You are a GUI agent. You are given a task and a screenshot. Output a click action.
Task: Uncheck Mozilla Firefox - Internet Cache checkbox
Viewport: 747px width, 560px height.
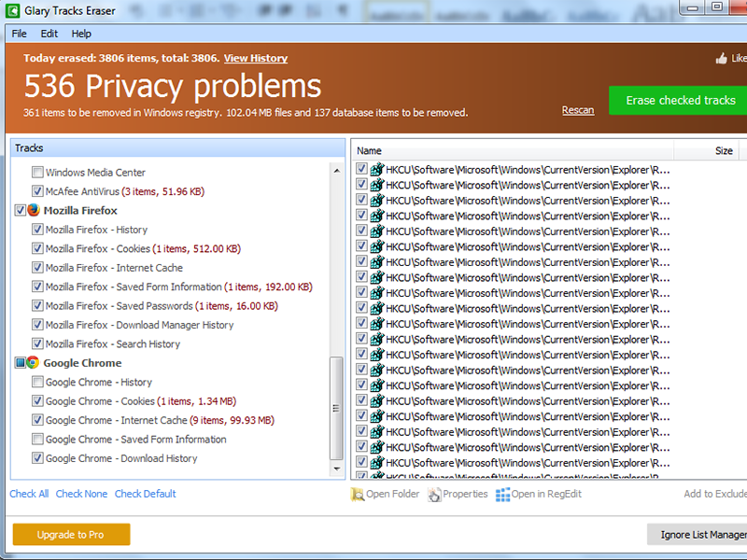tap(37, 267)
